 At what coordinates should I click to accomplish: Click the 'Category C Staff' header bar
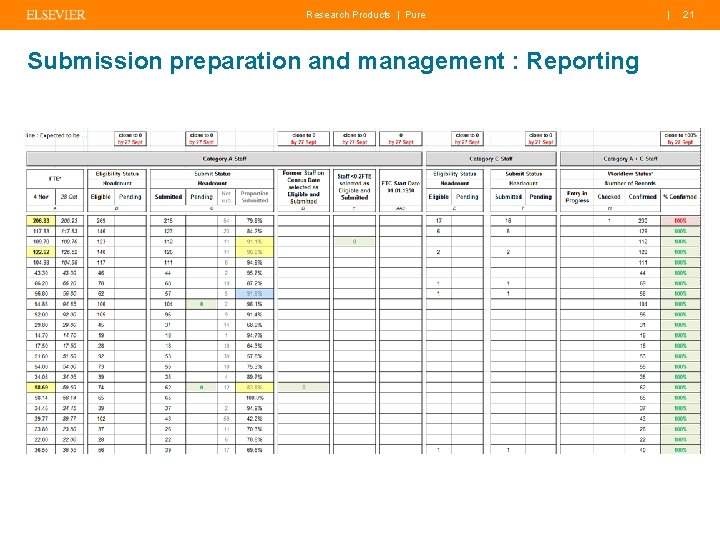pyautogui.click(x=491, y=159)
